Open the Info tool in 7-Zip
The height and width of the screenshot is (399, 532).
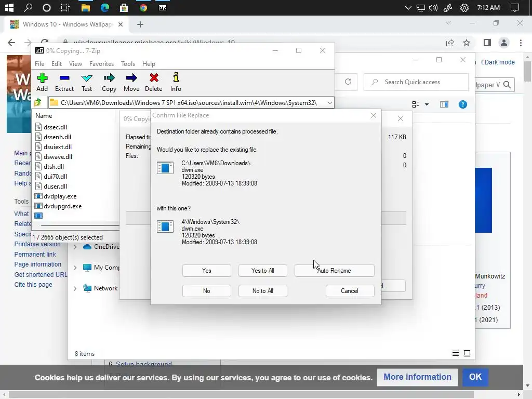176,82
